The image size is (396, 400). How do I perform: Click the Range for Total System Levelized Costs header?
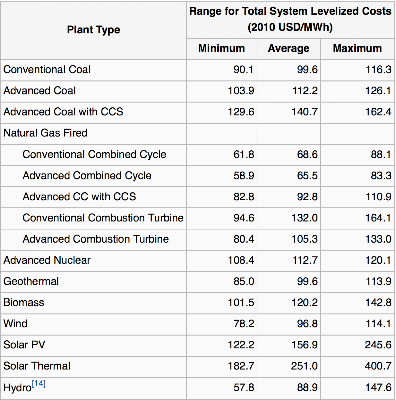[x=290, y=19]
